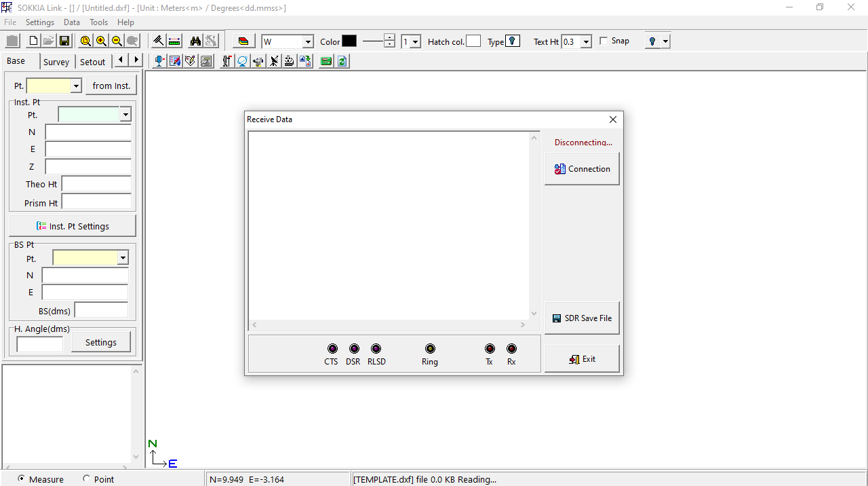Open the BS Pt Pt. dropdown

(x=123, y=258)
